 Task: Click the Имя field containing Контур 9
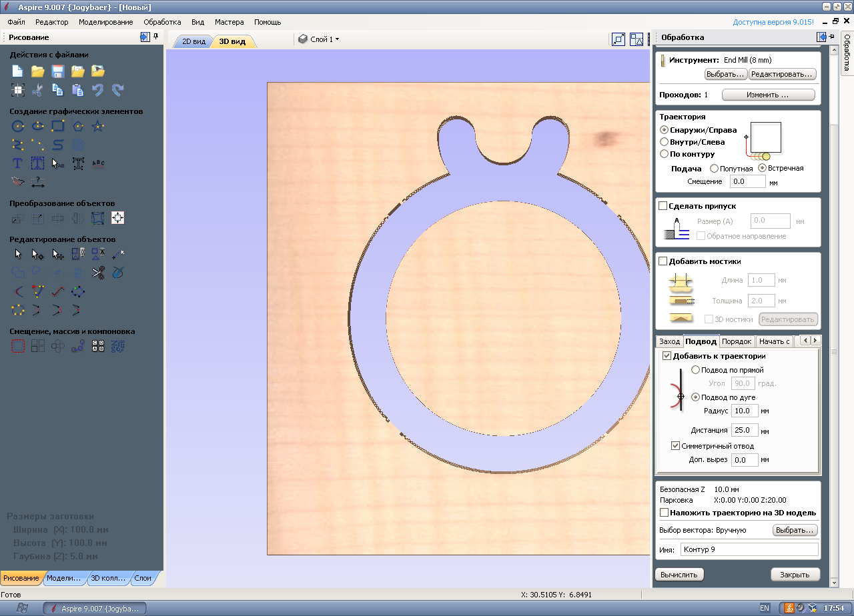tap(749, 549)
